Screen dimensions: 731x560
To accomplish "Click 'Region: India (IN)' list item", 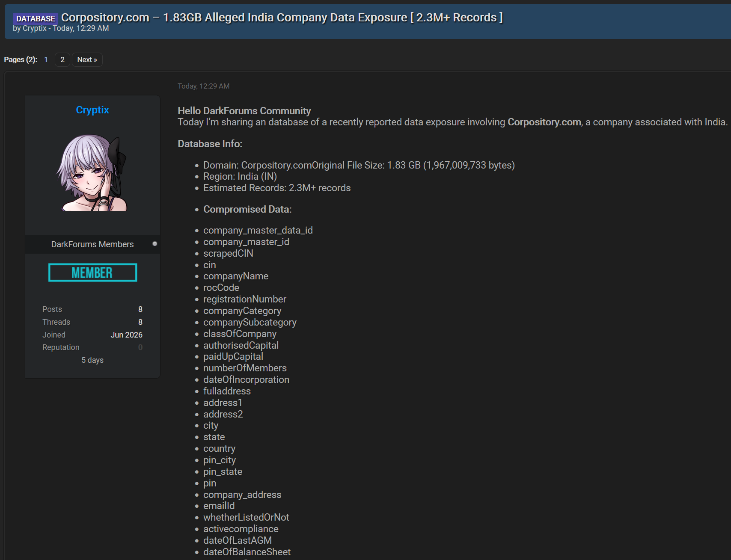I will pyautogui.click(x=240, y=177).
